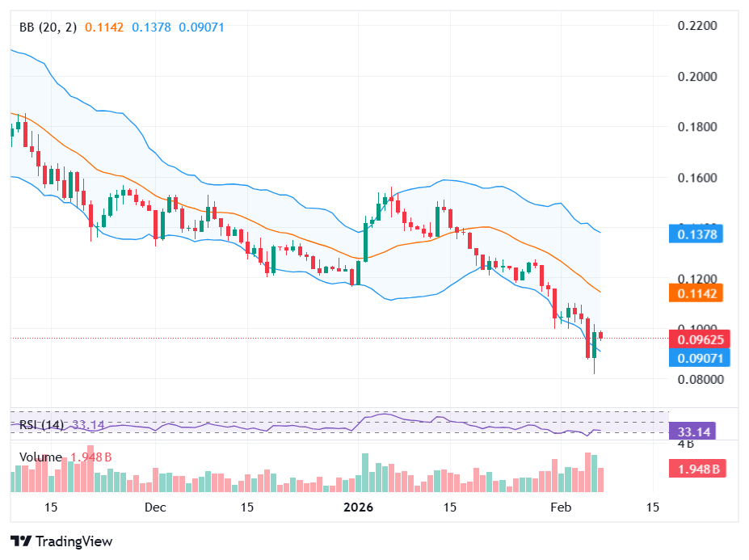The height and width of the screenshot is (560, 749).
Task: Click the 0.09071 lower band legend value
Action: point(201,27)
